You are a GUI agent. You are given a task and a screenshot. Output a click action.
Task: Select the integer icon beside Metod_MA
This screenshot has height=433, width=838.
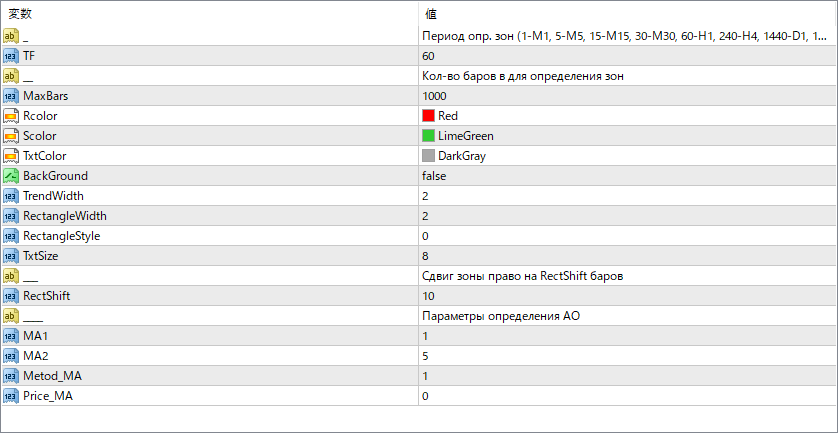(x=11, y=376)
